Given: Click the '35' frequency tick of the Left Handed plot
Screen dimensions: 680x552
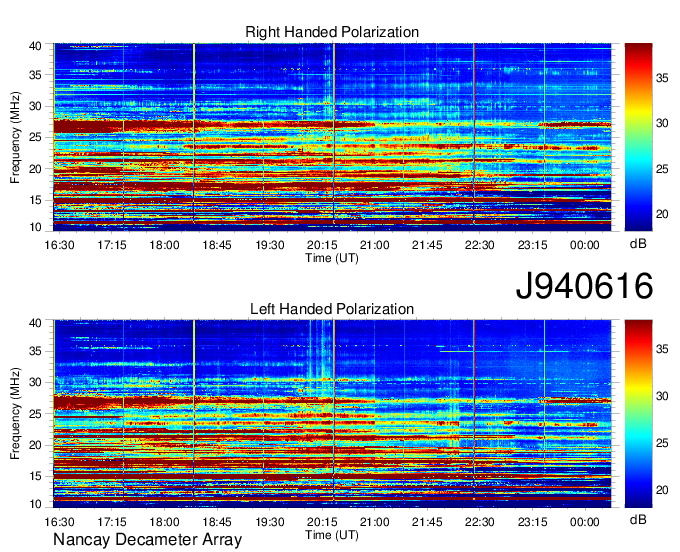Looking at the screenshot, I should pyautogui.click(x=35, y=351).
